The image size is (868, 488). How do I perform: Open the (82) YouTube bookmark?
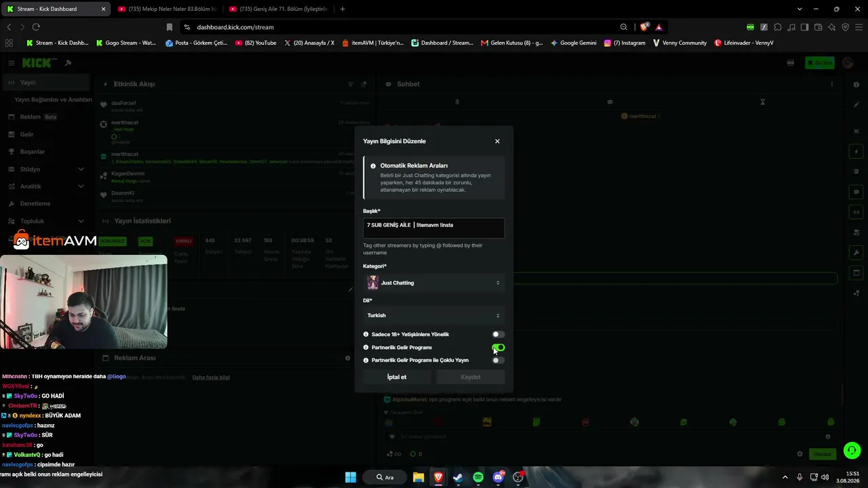[x=256, y=43]
